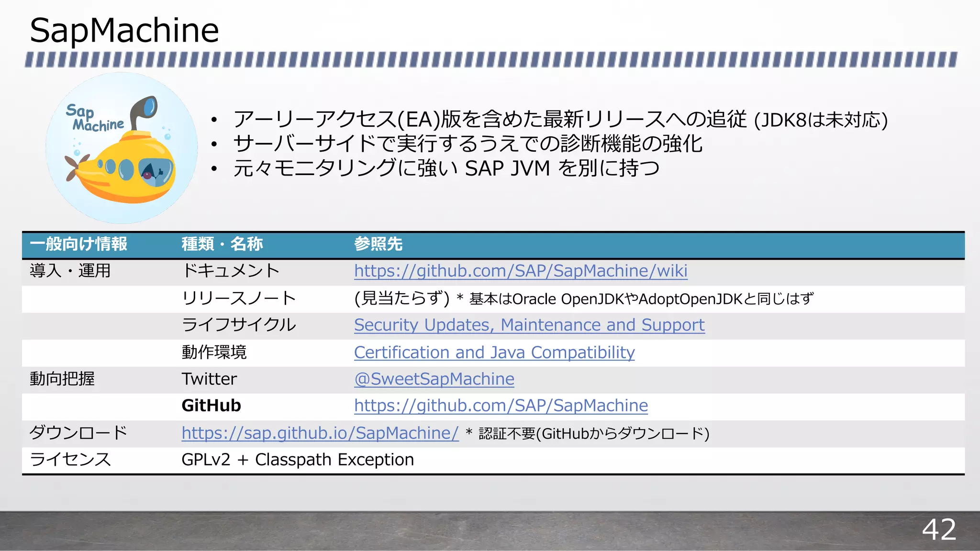
Task: Select the Twitter cell
Action: (x=209, y=379)
